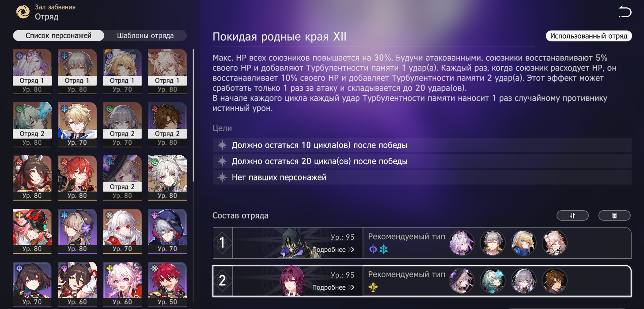Click team 1 number diamond icon
644x309 pixels.
(x=222, y=243)
